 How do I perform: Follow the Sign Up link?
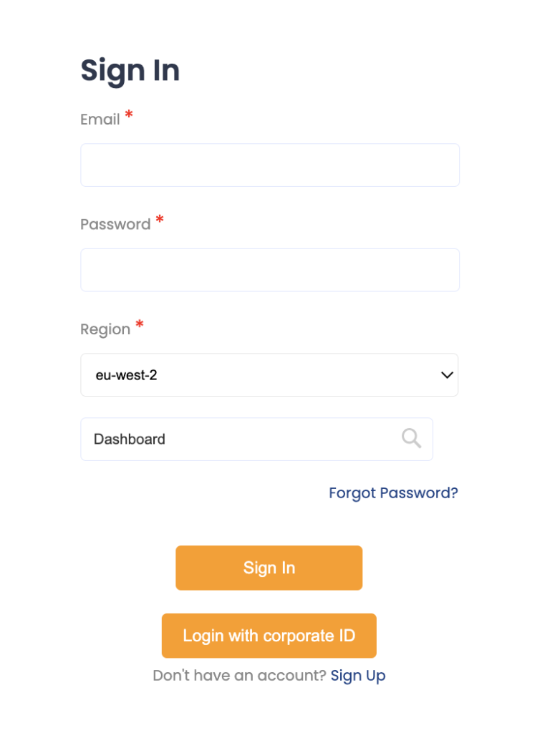[x=358, y=675]
